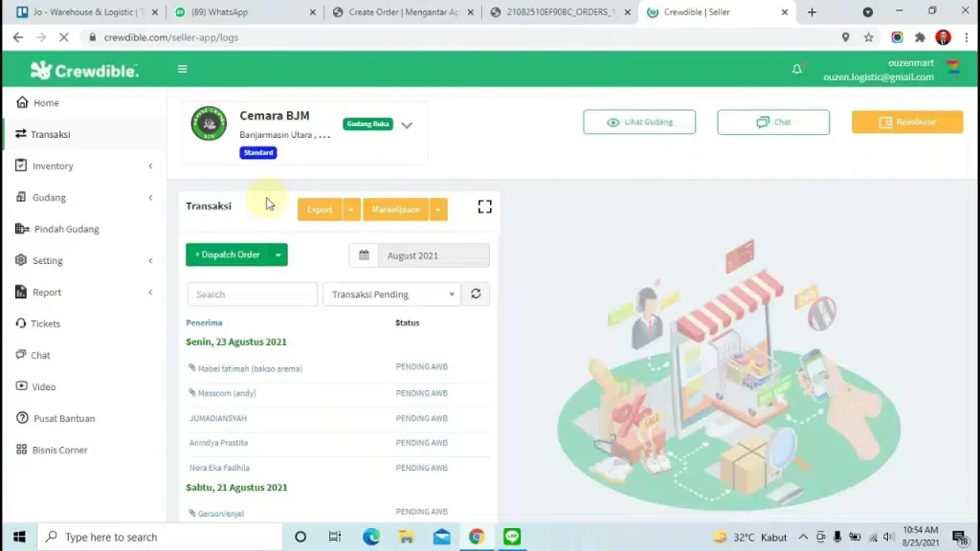Image resolution: width=980 pixels, height=551 pixels.
Task: Open the Transaksi Pending filter dropdown
Action: (x=391, y=295)
